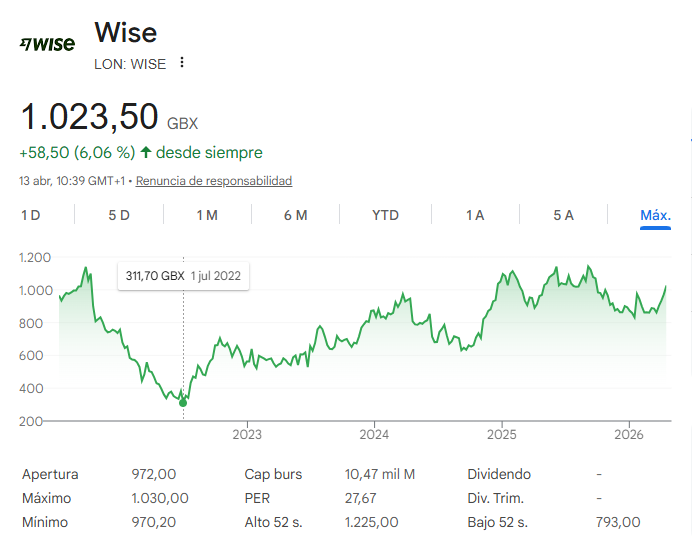The width and height of the screenshot is (692, 555).
Task: Select the 5 A chart range
Action: pos(563,215)
